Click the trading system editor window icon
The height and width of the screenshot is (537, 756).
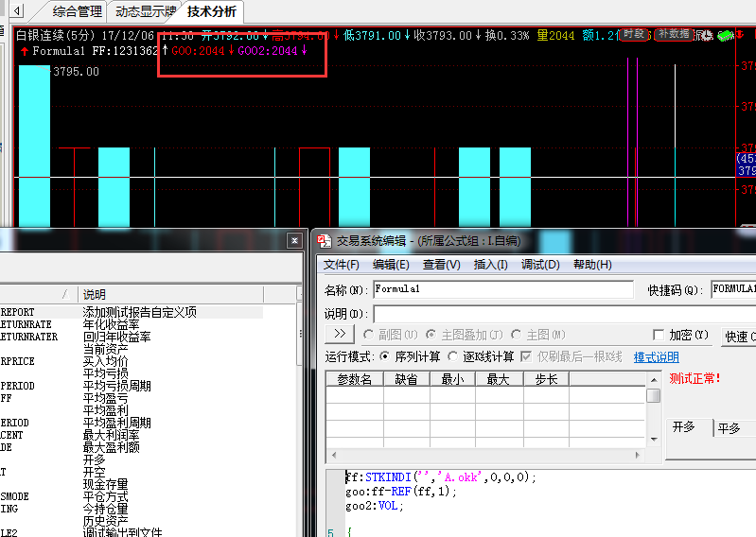pos(324,241)
